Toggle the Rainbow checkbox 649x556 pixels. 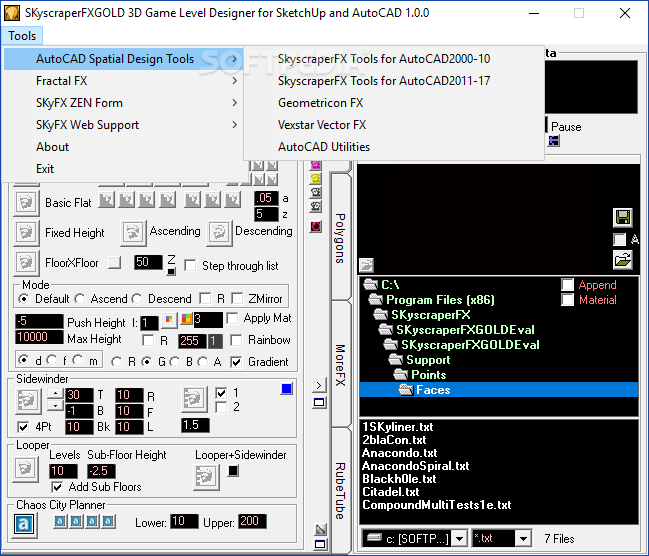click(x=236, y=340)
